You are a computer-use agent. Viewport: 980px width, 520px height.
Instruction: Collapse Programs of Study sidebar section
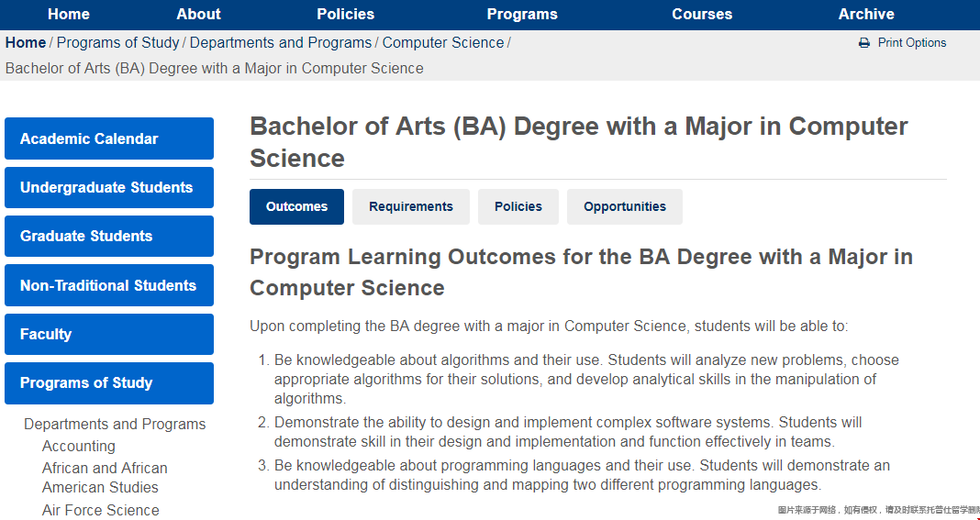(x=109, y=383)
